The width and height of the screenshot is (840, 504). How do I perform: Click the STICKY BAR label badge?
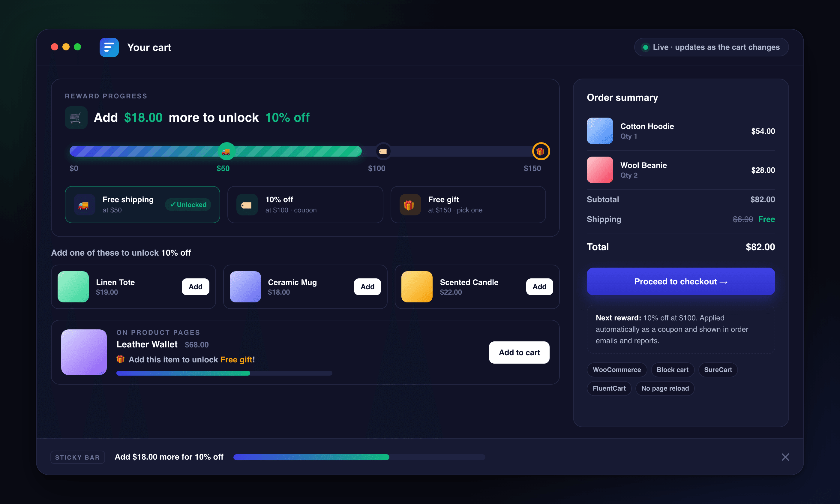78,457
